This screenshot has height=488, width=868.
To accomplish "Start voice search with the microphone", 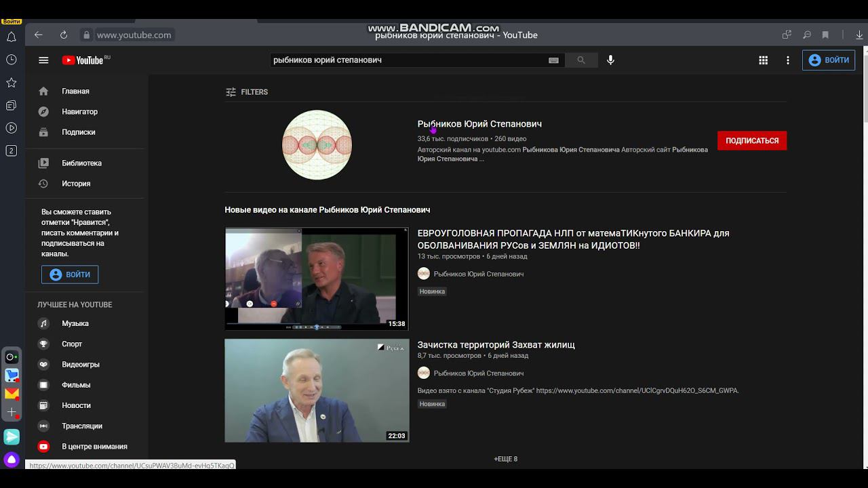I will (610, 60).
